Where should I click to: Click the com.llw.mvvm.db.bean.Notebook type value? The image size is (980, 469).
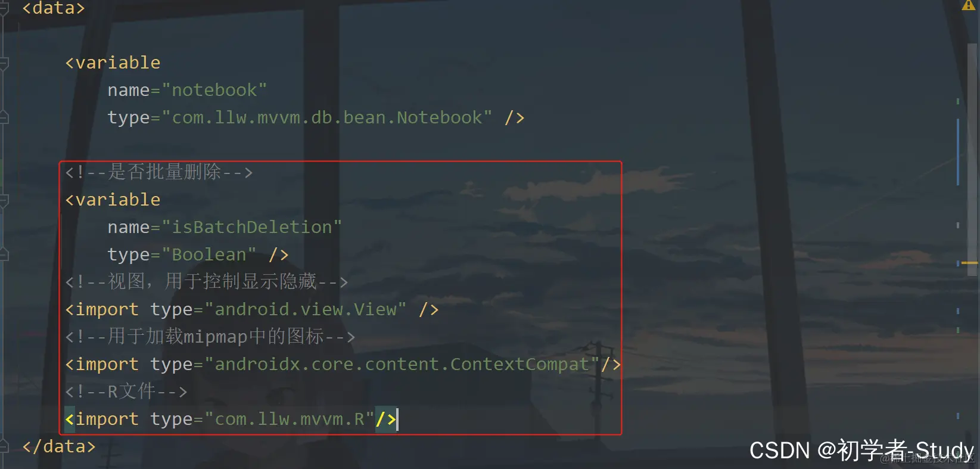(326, 117)
